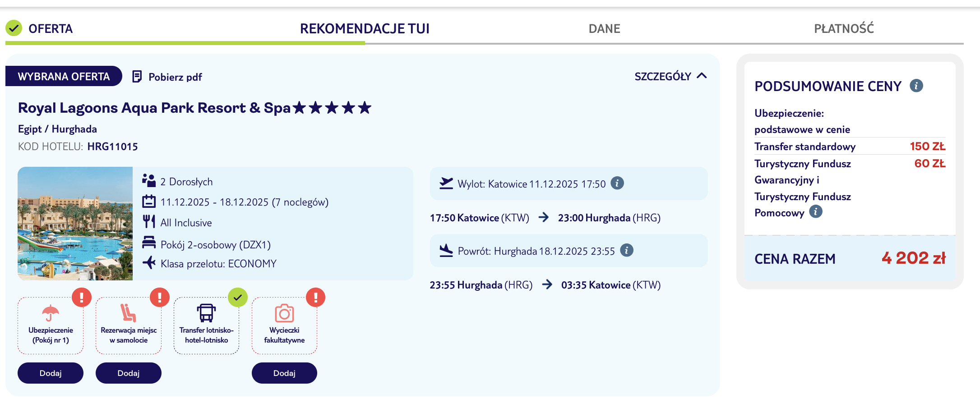
Task: Add insurance with the Dodaj button
Action: click(51, 373)
